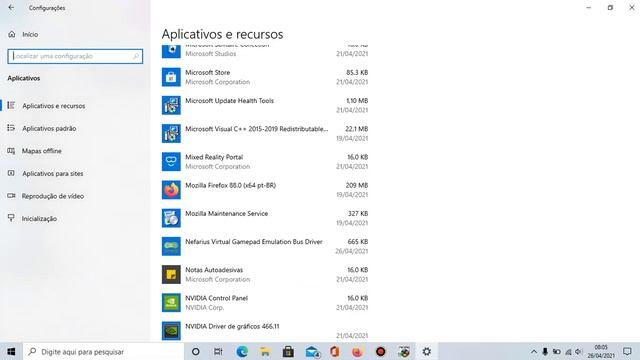Select Nefarius Virtual Gamepad Emulation Bus Driver
Screen dimensions: 640x360
pyautogui.click(x=253, y=241)
